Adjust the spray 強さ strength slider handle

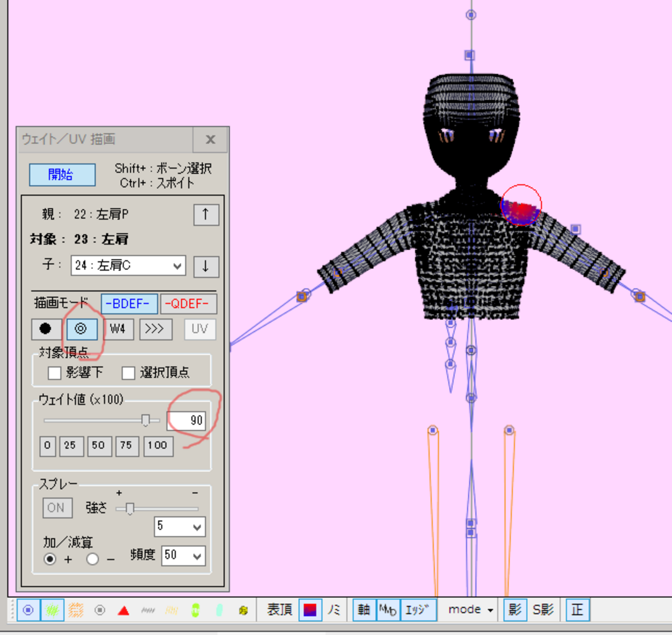(129, 509)
